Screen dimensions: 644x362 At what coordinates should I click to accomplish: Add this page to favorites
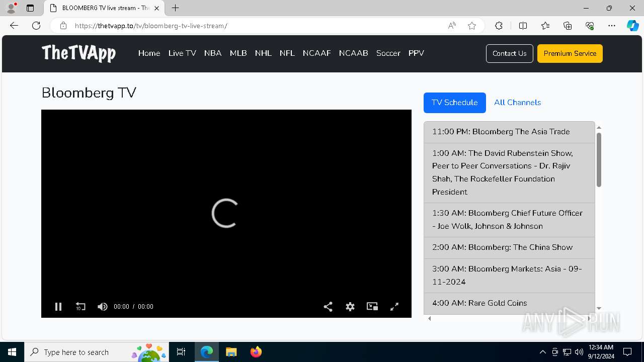(x=472, y=26)
